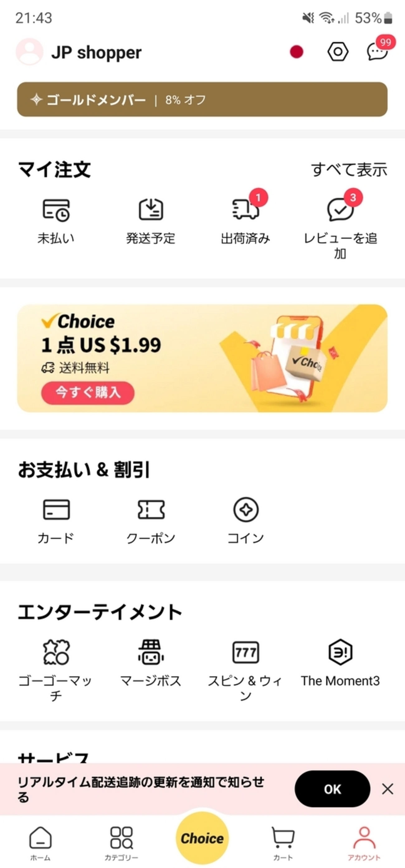Screen dimensions: 405x868
Task: Open The Moment3 entertainment item
Action: [340, 661]
